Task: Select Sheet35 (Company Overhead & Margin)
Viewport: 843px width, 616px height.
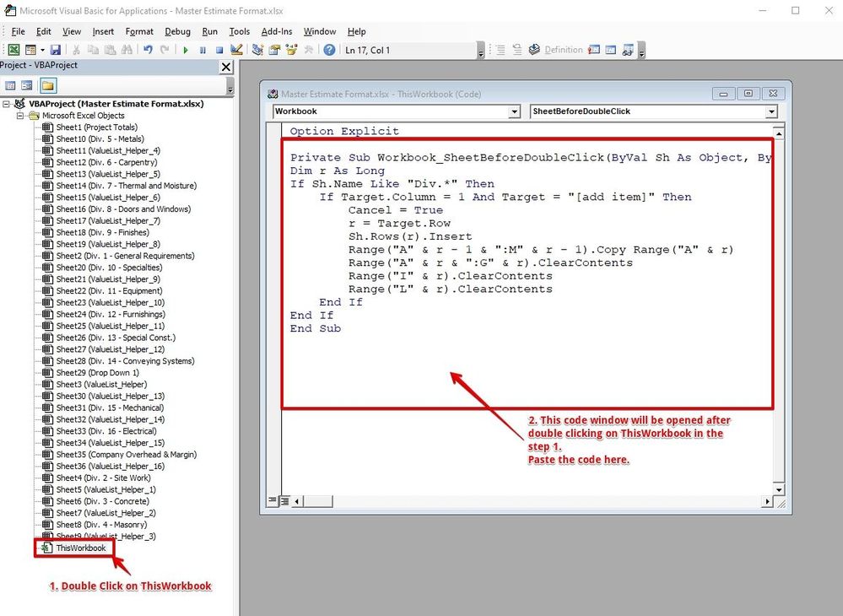Action: coord(126,455)
